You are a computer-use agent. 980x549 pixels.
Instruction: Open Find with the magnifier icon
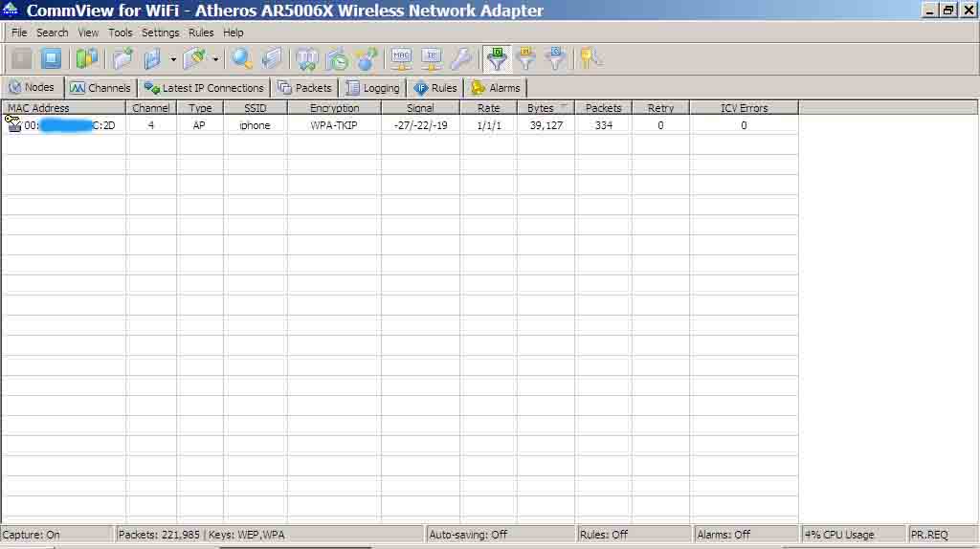click(241, 58)
